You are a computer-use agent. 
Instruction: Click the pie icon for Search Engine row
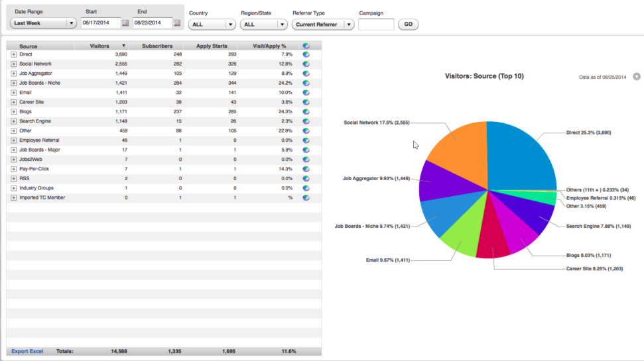tap(306, 121)
